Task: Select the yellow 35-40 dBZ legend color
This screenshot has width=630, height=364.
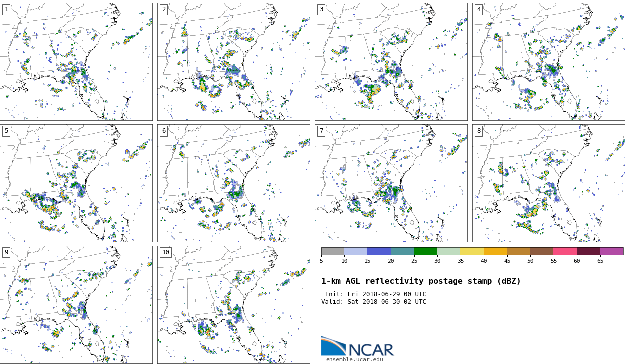Action: point(472,251)
